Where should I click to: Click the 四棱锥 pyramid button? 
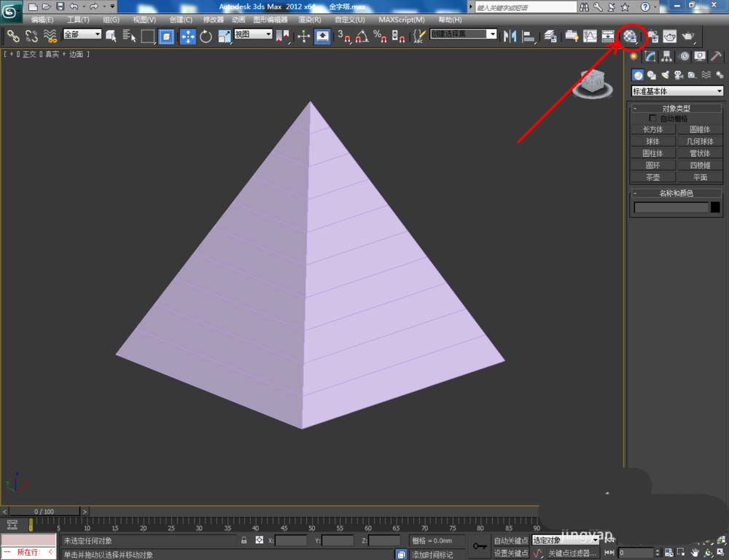pos(700,166)
